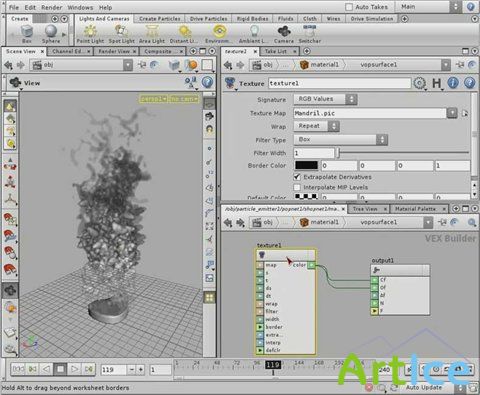Image resolution: width=480 pixels, height=395 pixels.
Task: Stop playback
Action: click(60, 369)
